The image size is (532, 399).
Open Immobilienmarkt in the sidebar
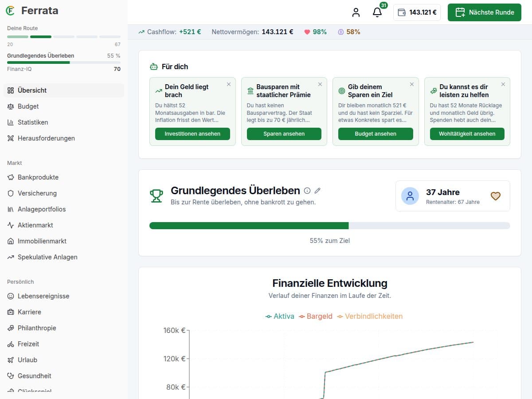(x=64, y=241)
